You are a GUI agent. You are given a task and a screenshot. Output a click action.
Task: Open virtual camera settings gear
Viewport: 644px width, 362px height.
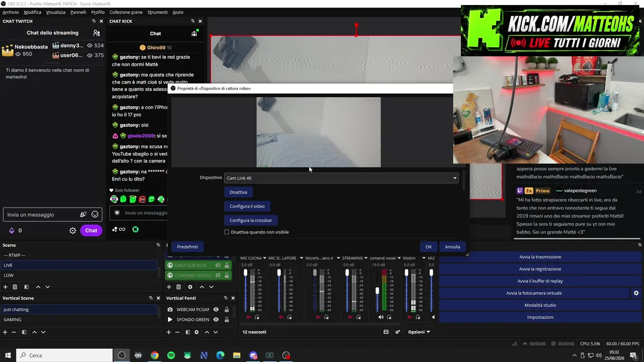tap(636, 293)
